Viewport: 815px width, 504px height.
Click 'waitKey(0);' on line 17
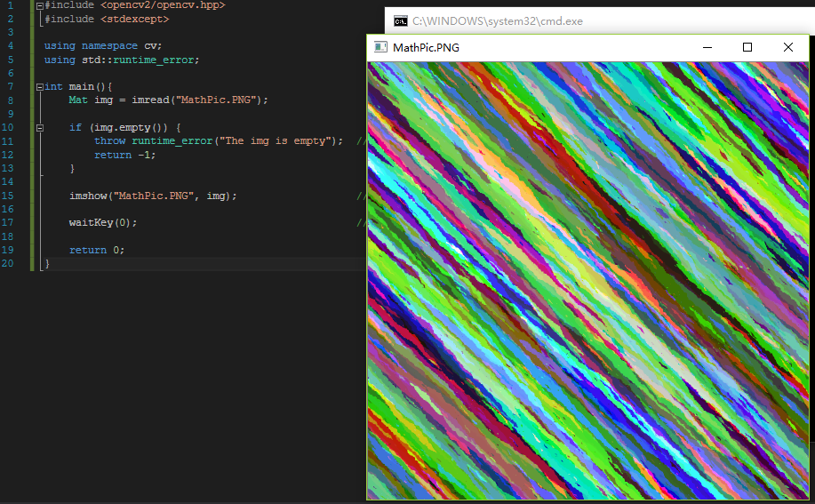click(x=103, y=223)
